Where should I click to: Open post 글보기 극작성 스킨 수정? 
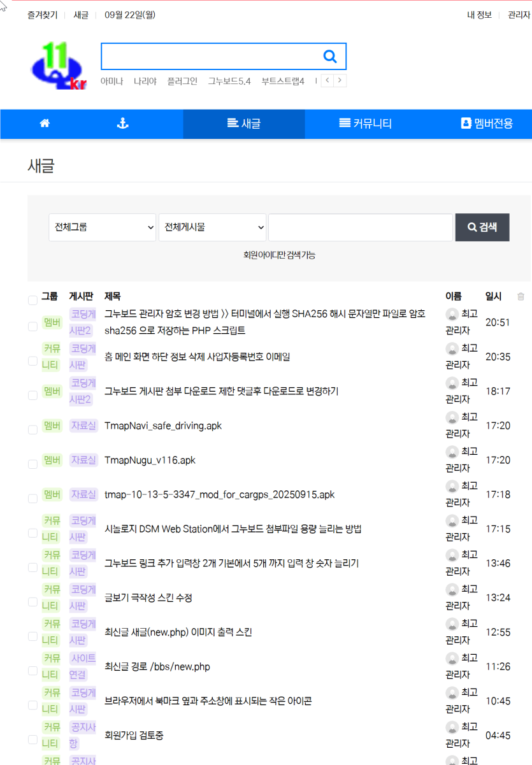[148, 597]
